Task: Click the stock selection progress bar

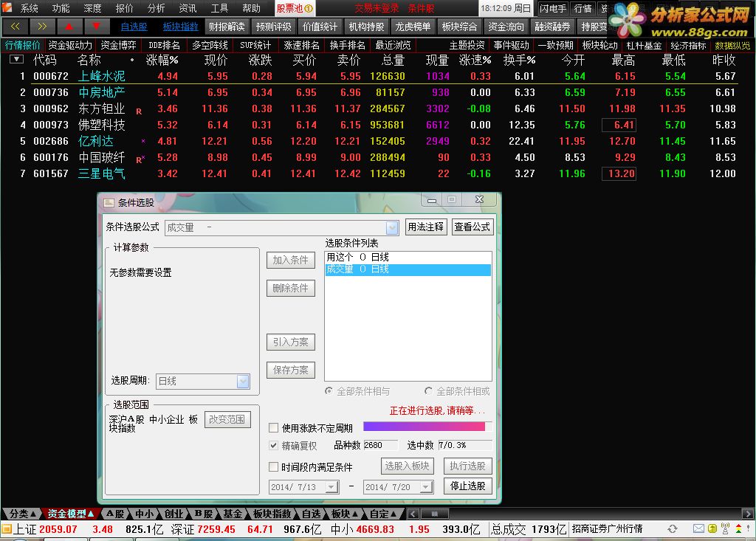Action: [x=427, y=427]
